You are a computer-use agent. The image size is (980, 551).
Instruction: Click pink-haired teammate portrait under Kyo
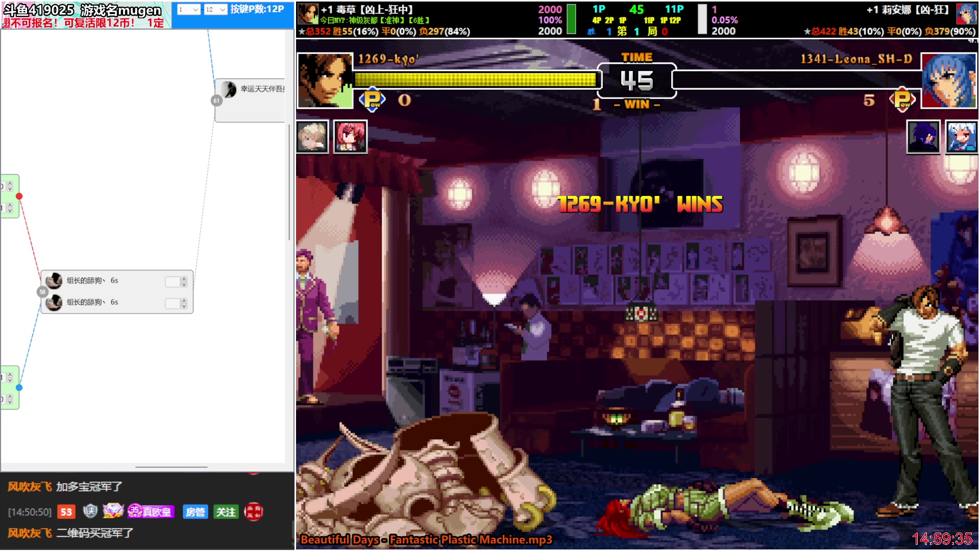pos(350,137)
